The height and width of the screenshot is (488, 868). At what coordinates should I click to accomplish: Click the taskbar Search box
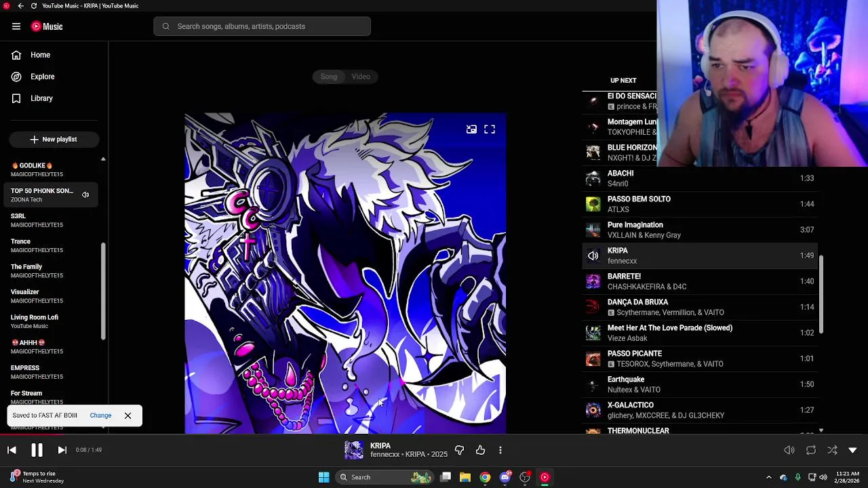(384, 477)
